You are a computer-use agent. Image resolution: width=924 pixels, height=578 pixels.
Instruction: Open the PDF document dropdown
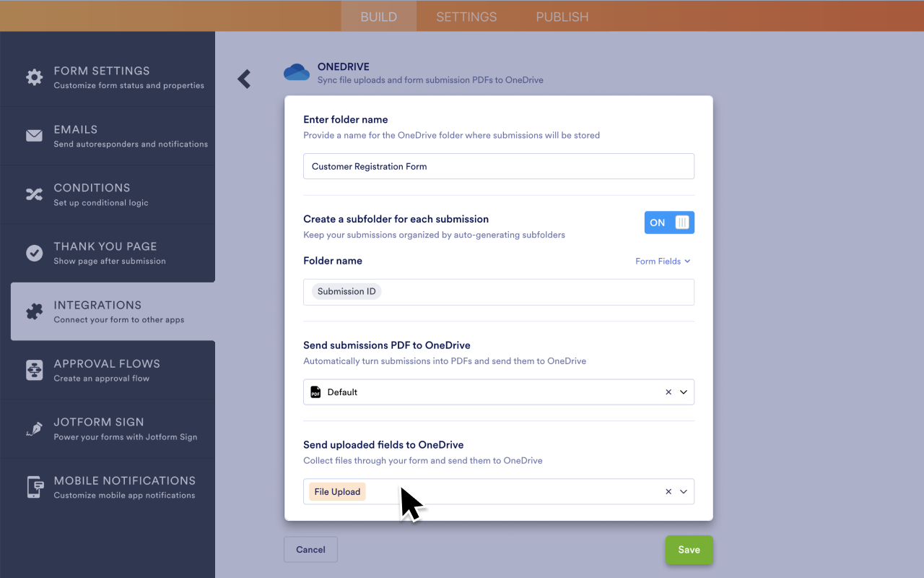point(684,392)
